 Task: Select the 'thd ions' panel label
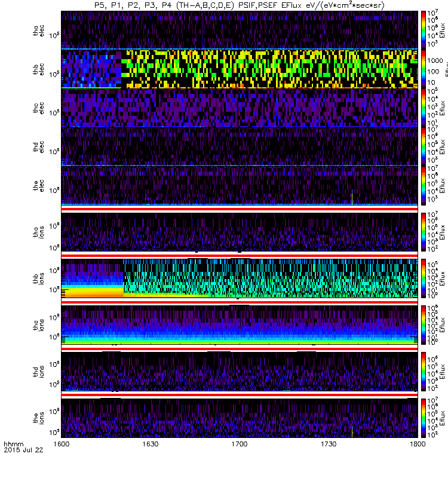coord(39,372)
